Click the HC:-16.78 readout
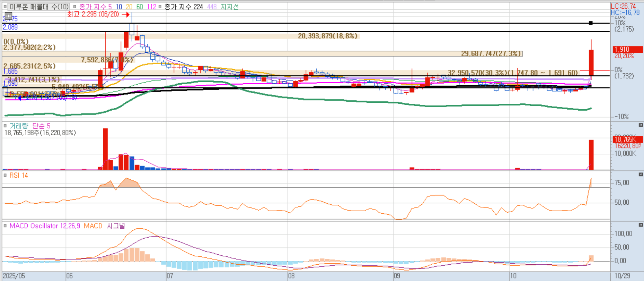This screenshot has height=281, width=644. point(625,12)
